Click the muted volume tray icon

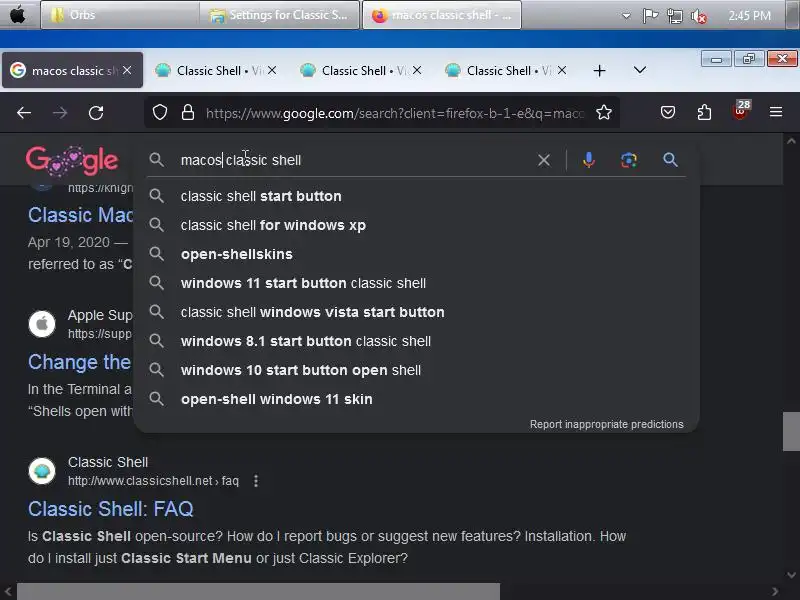[x=698, y=17]
